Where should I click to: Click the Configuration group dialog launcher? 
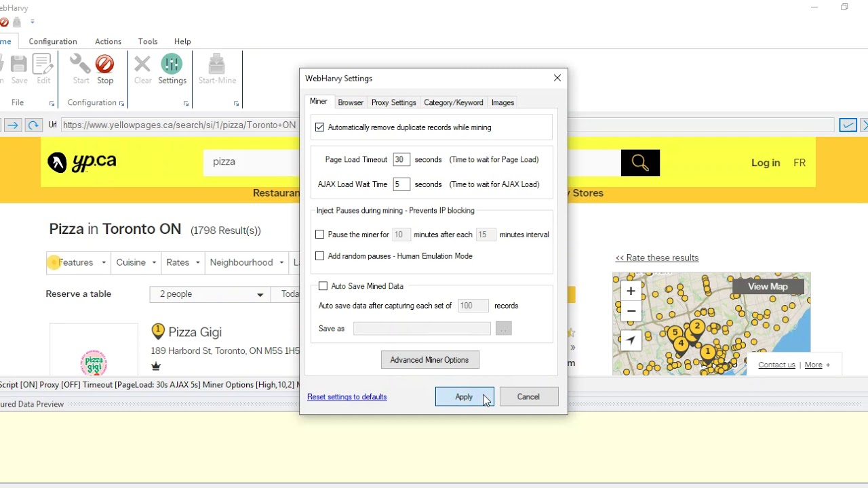pos(122,104)
